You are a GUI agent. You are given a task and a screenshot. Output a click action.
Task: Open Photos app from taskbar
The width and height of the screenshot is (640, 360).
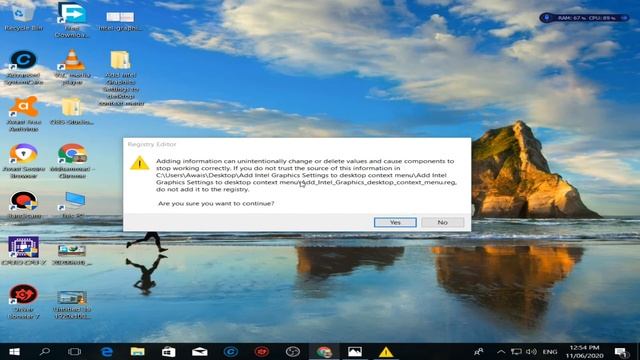355,352
